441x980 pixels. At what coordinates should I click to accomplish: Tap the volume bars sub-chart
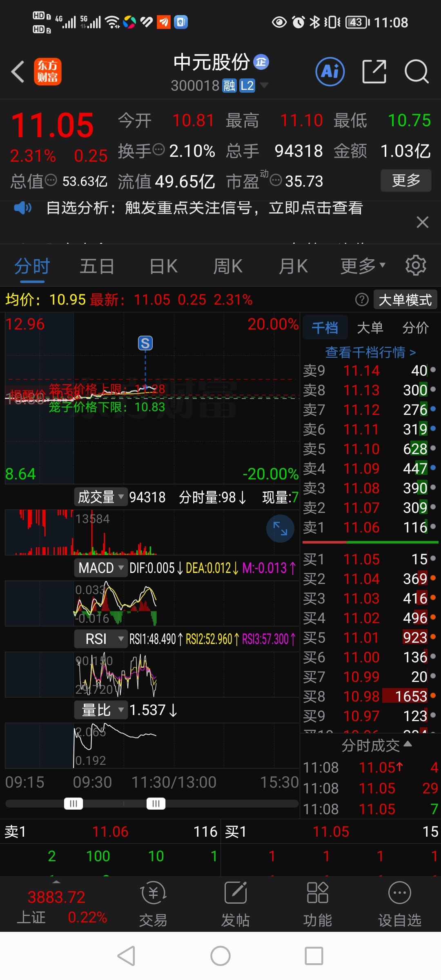click(152, 532)
